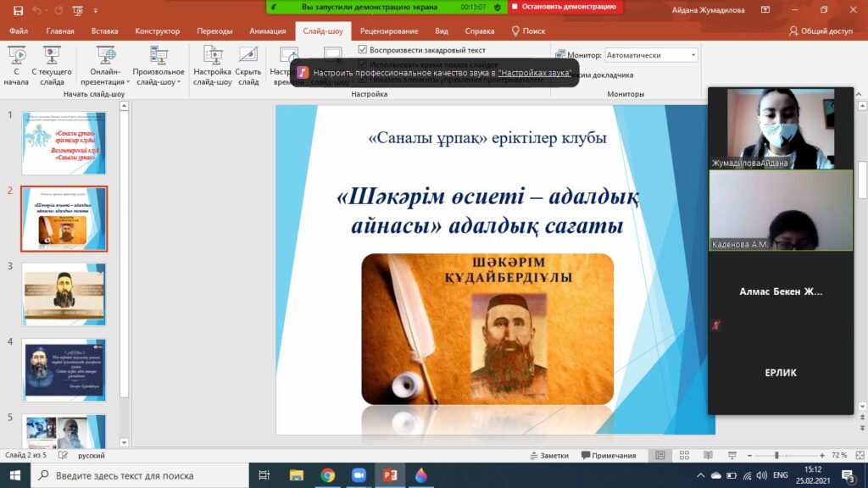Start slideshow from current slide (С текущего слайда)
The width and height of the screenshot is (868, 488).
52,66
